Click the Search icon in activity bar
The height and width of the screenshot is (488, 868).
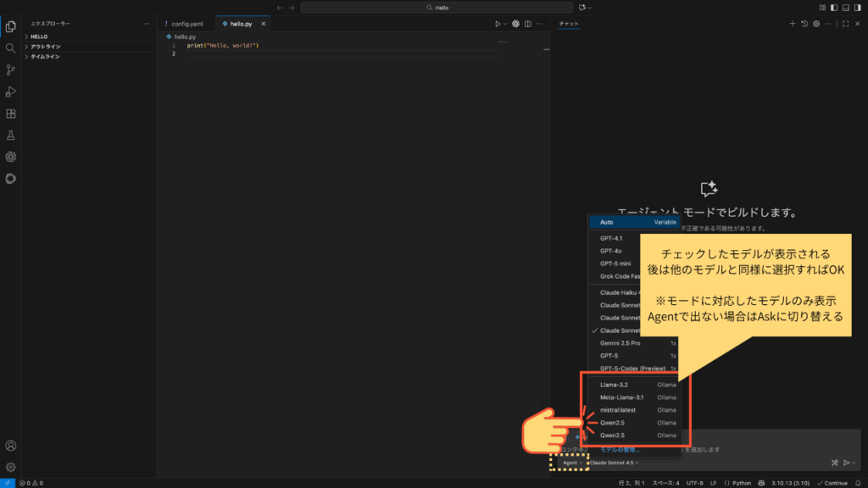tap(11, 48)
